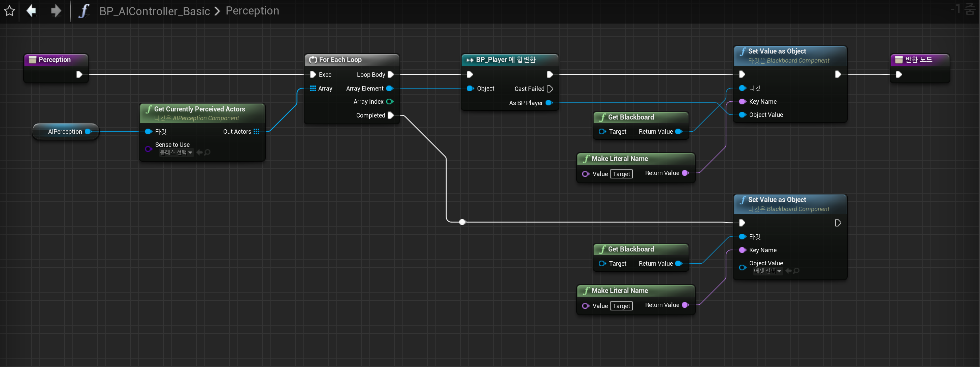This screenshot has width=980, height=367.
Task: Open Object Value asset select dropdown
Action: [767, 271]
